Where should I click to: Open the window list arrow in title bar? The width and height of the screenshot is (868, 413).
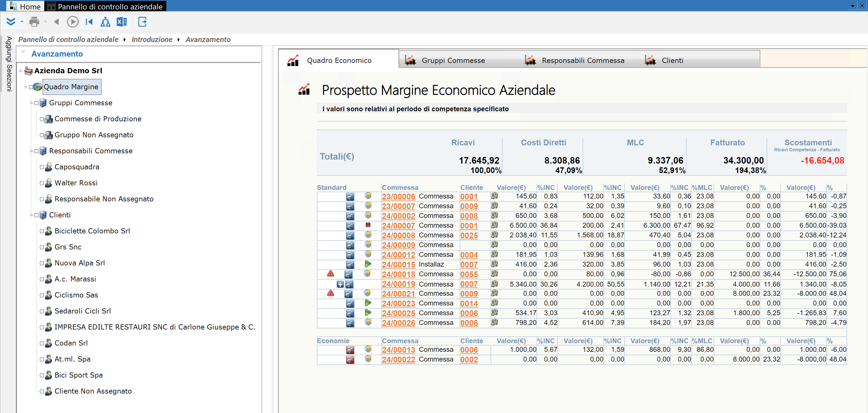853,6
